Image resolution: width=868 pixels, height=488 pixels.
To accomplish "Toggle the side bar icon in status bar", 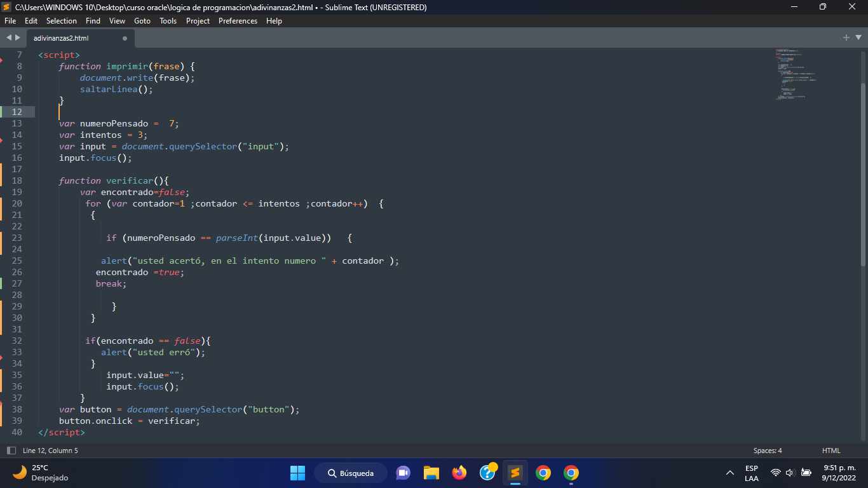I will (11, 451).
